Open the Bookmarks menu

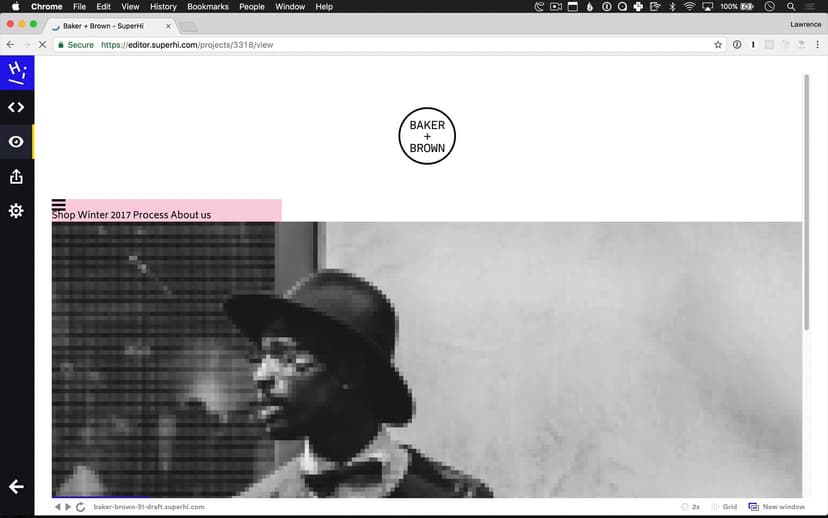tap(208, 7)
